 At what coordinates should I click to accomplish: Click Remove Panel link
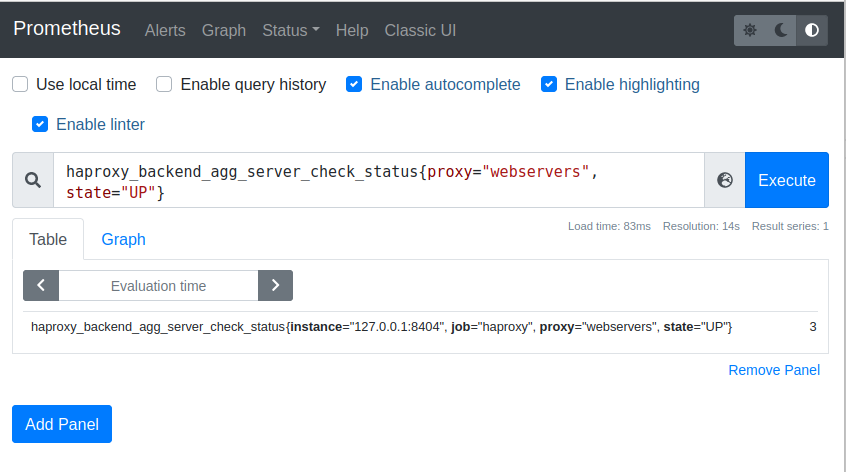pos(774,370)
